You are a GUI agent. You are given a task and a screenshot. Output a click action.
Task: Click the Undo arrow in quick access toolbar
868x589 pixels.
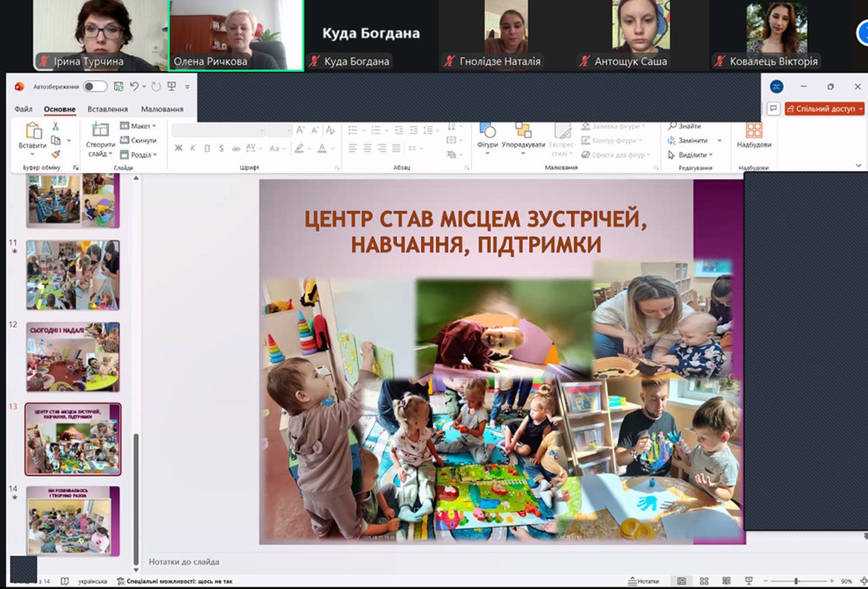coord(134,86)
